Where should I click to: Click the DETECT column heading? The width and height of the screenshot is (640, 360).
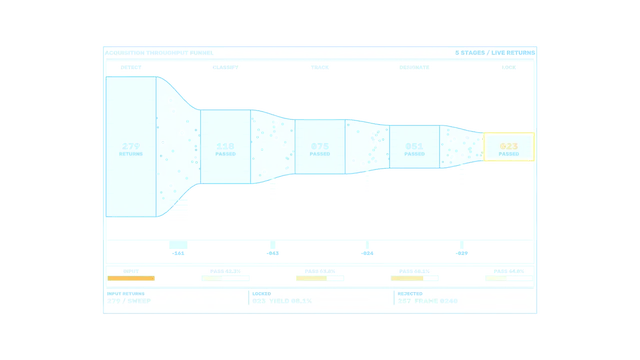(131, 67)
